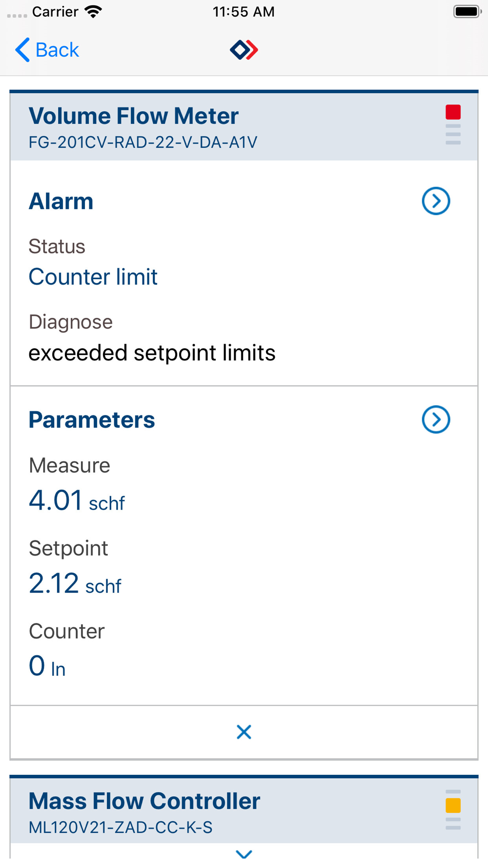488x868 pixels.
Task: Select the Parameters section heading
Action: pyautogui.click(x=92, y=420)
